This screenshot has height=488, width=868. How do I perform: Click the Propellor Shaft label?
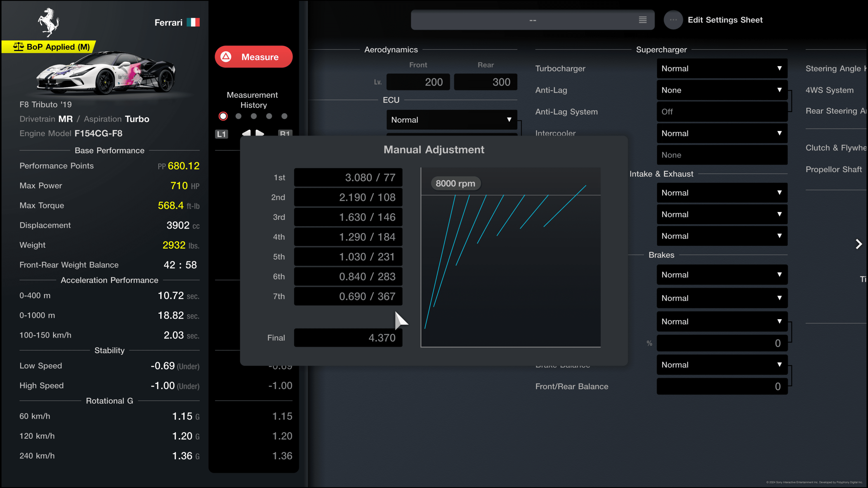[834, 169]
